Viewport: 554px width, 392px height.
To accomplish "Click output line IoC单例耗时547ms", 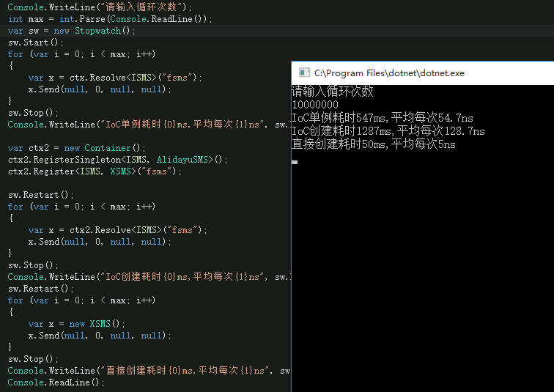I will (383, 117).
